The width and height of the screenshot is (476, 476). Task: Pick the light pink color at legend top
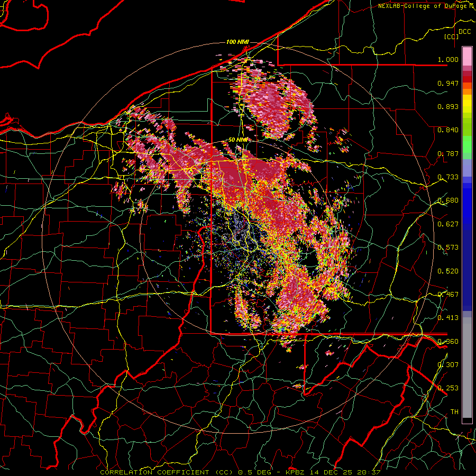(467, 57)
